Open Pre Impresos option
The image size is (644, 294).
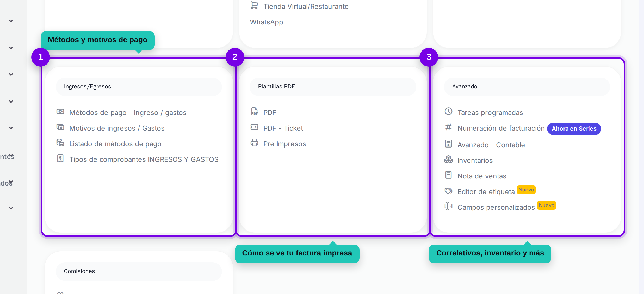[x=284, y=144]
